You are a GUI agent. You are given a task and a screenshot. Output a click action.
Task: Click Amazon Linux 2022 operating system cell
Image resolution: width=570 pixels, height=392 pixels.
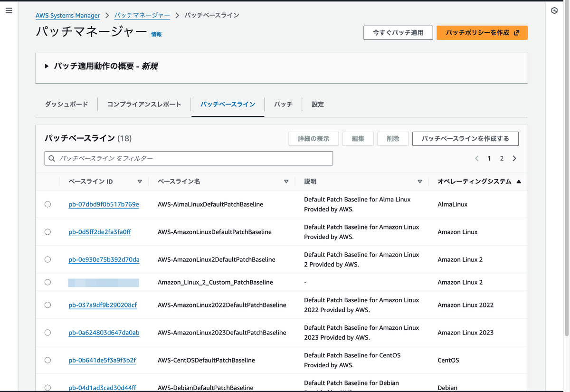pos(465,305)
